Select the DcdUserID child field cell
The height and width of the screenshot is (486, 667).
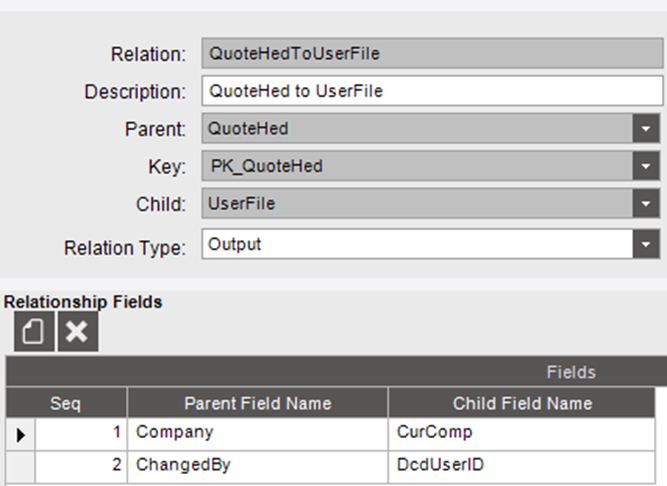[x=522, y=466]
